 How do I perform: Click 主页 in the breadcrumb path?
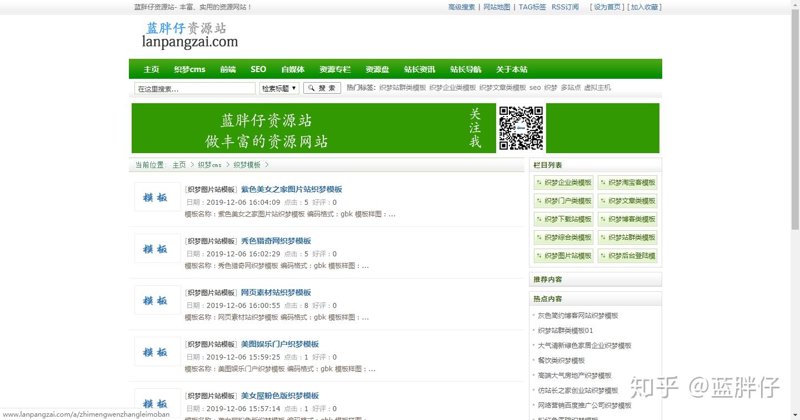tap(179, 165)
